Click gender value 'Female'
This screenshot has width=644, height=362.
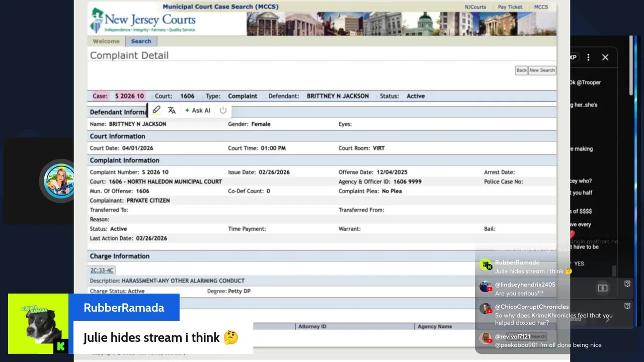tap(261, 124)
